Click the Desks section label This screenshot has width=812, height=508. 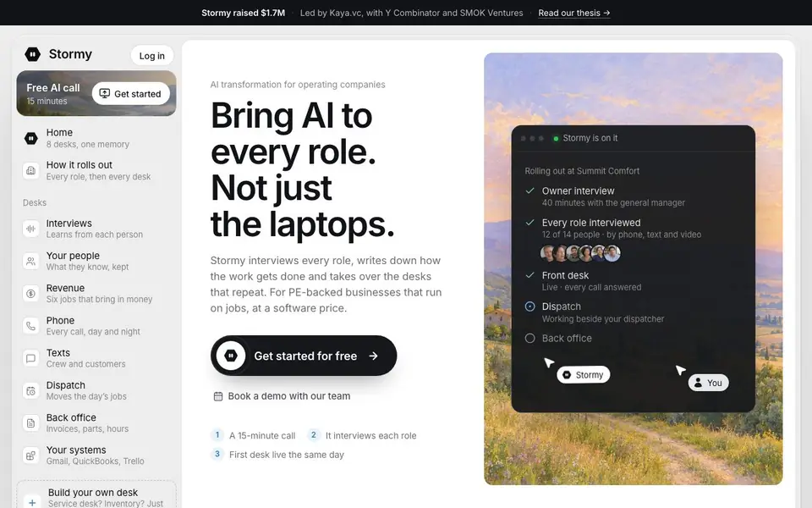coord(34,202)
